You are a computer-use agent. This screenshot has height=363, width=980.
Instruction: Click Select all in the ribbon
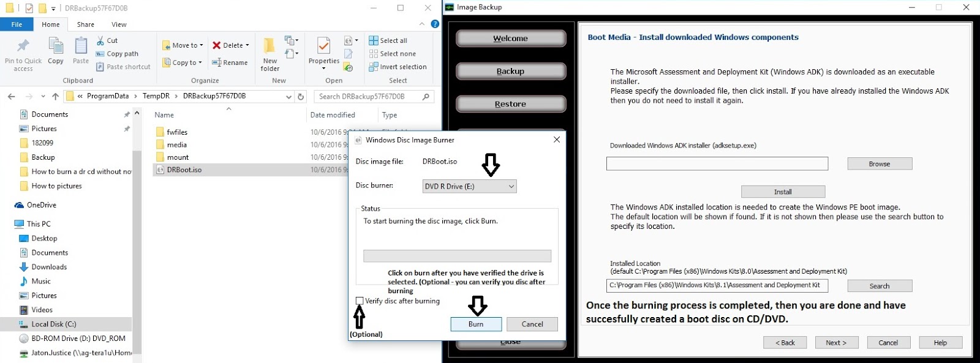(x=388, y=40)
